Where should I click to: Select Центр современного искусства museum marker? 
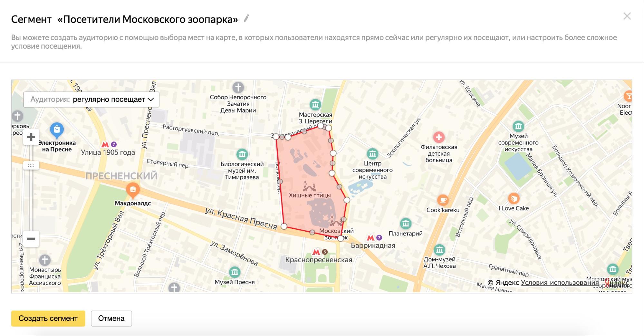point(372,154)
